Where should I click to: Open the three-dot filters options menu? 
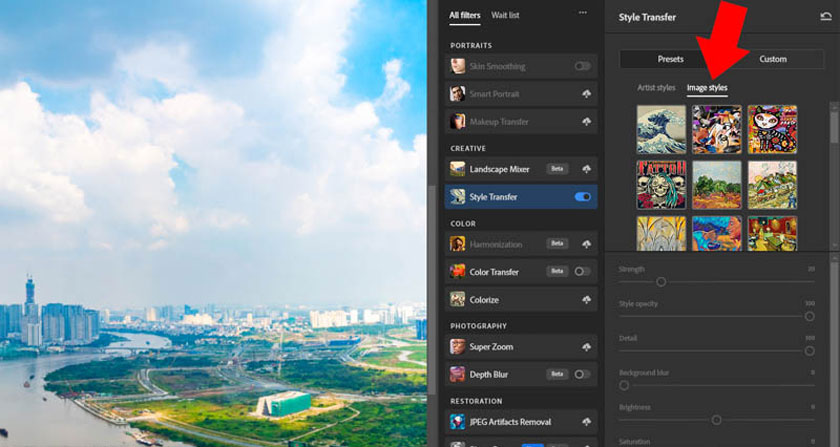(x=583, y=13)
